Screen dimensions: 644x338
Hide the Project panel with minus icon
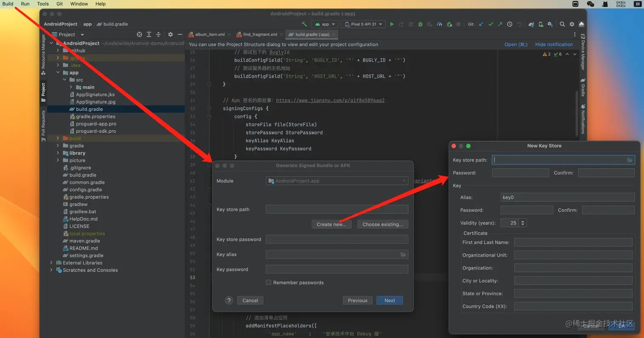click(x=180, y=34)
